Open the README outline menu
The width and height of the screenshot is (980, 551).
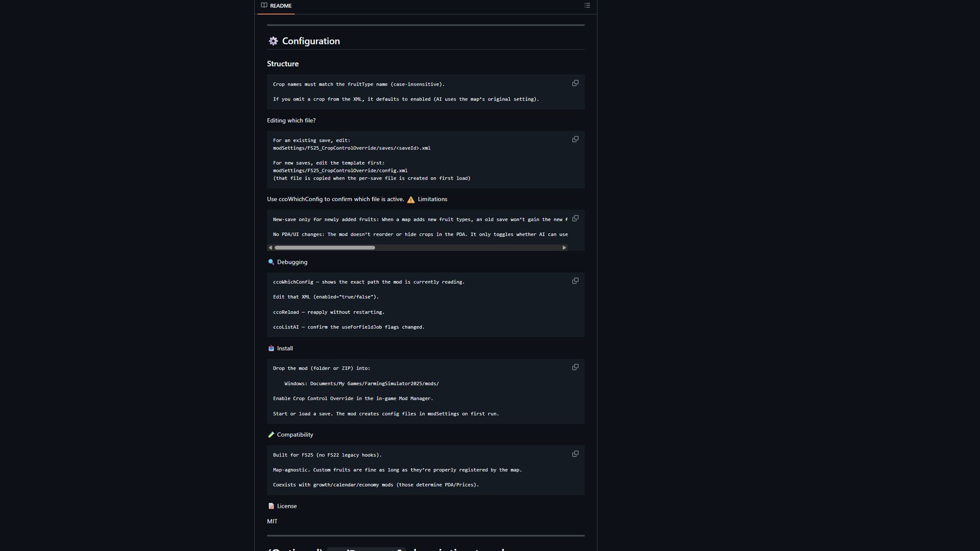pos(587,6)
